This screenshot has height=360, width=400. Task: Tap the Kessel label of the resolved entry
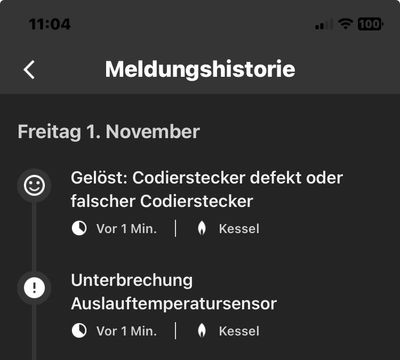[239, 229]
